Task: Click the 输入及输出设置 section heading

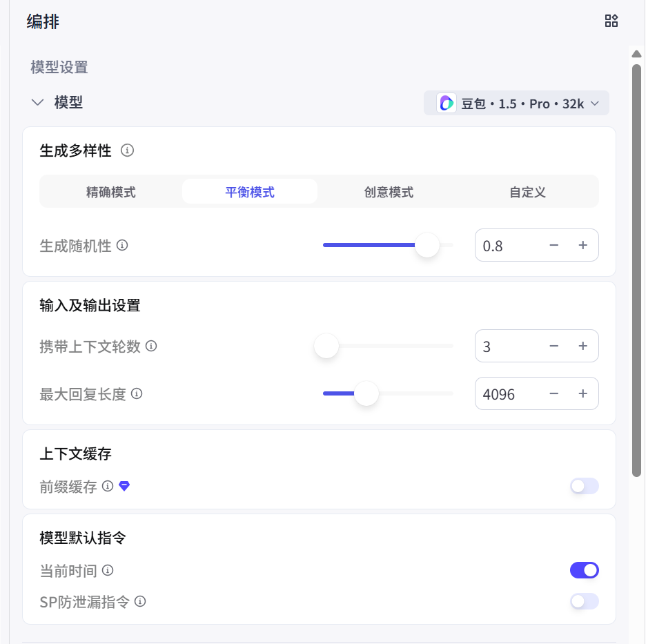Action: 90,306
